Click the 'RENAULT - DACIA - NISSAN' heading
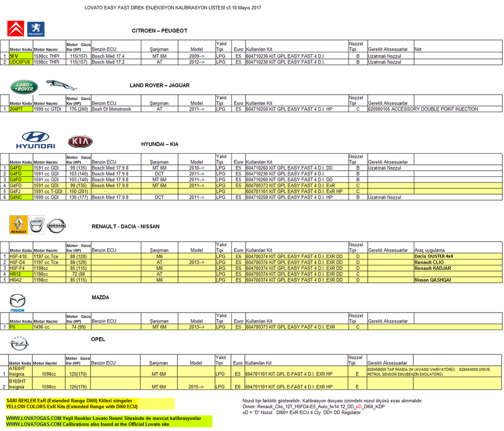The image size is (504, 431). coord(126,226)
